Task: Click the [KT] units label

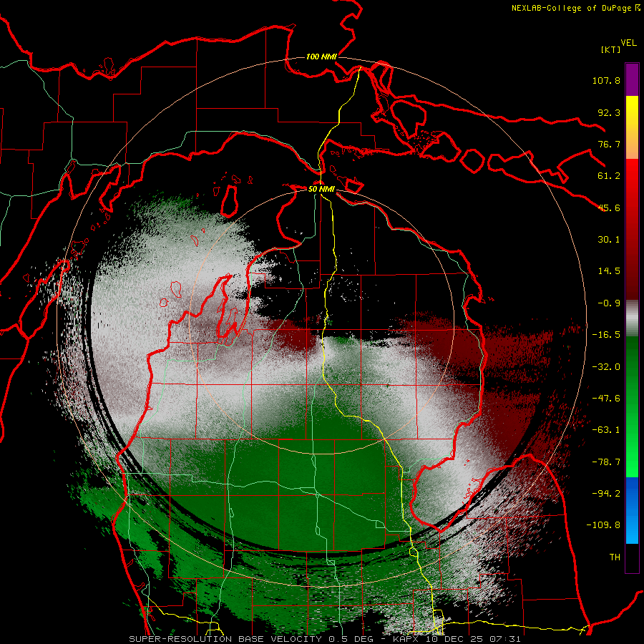Action: click(610, 49)
